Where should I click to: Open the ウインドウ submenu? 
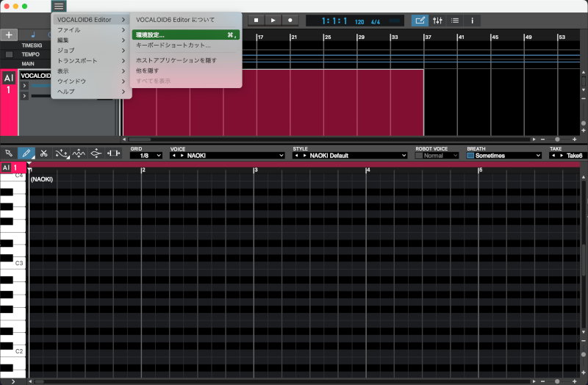pos(91,81)
